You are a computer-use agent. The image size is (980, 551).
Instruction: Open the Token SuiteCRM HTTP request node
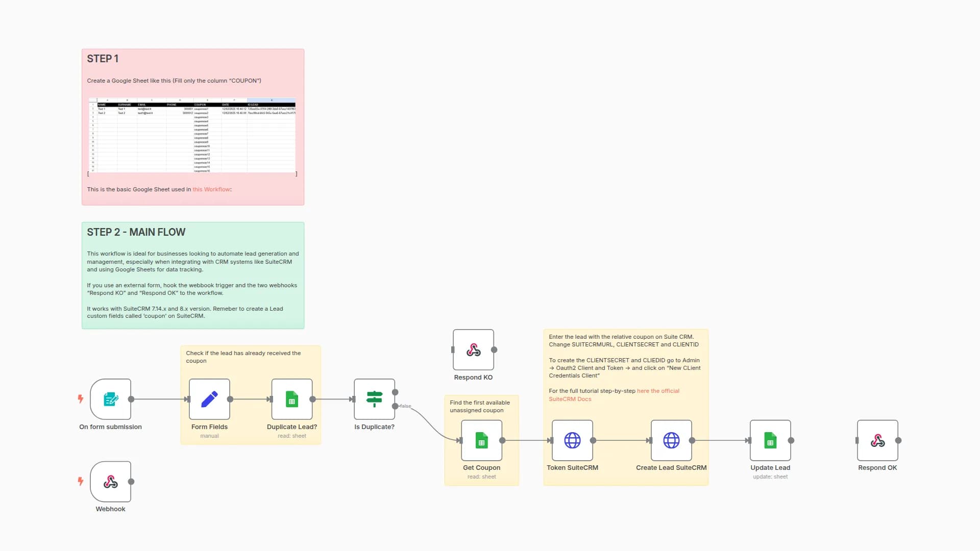pyautogui.click(x=573, y=440)
